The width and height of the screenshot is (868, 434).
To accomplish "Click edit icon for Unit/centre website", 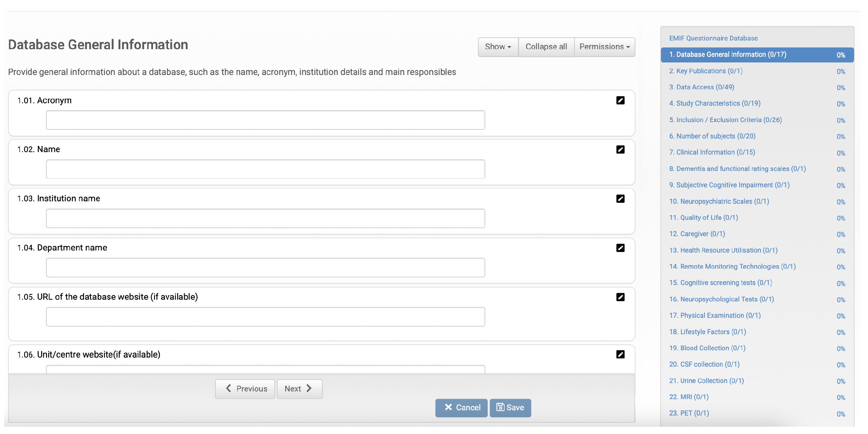I will click(620, 354).
